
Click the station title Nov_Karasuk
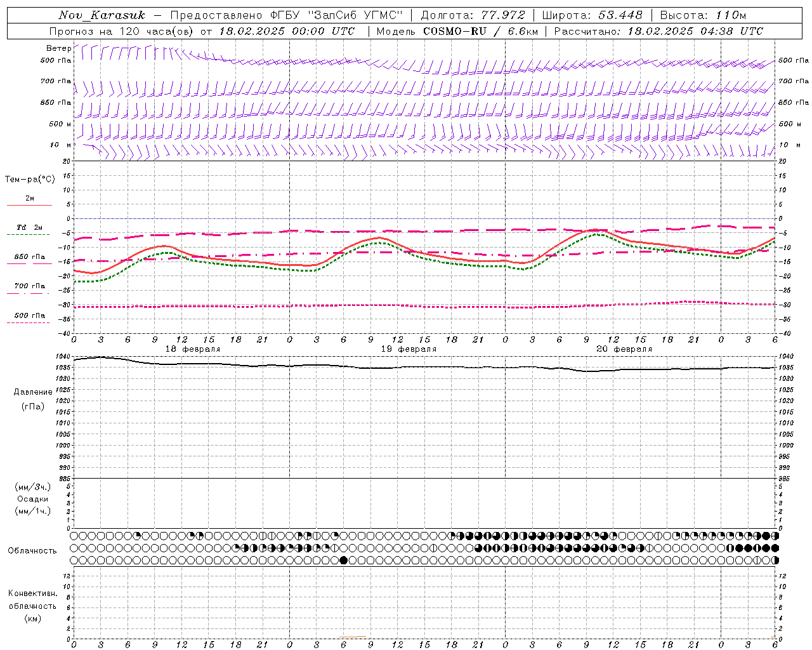tap(101, 15)
